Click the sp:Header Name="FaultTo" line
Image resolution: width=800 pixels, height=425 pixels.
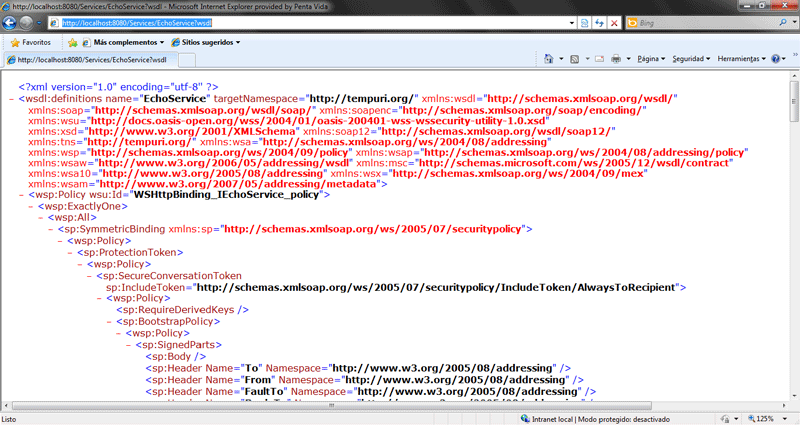[x=371, y=392]
